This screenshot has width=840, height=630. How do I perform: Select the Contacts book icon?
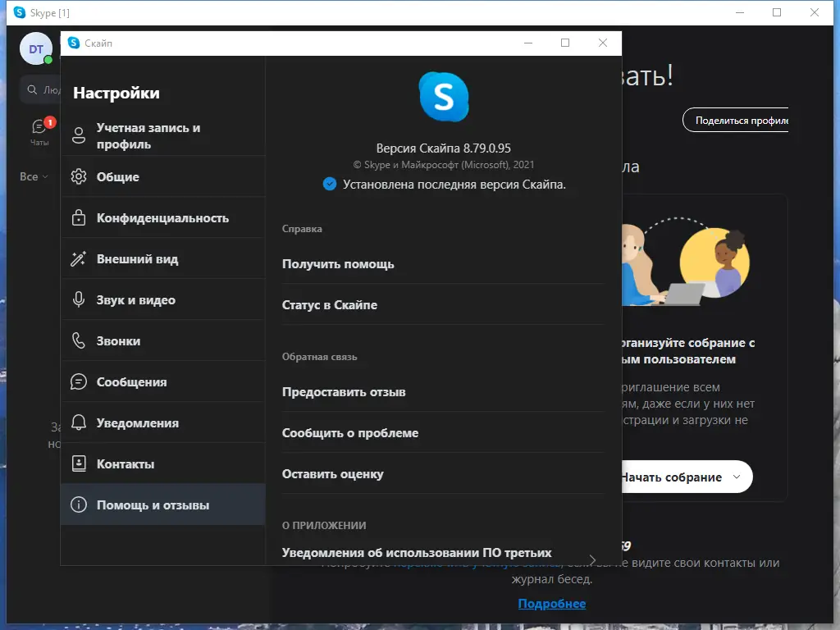pos(79,463)
